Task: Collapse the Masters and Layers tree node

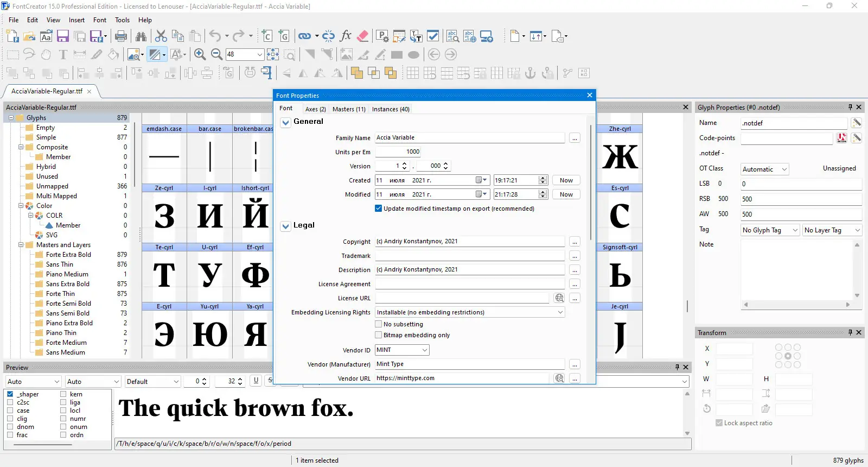Action: click(x=21, y=245)
